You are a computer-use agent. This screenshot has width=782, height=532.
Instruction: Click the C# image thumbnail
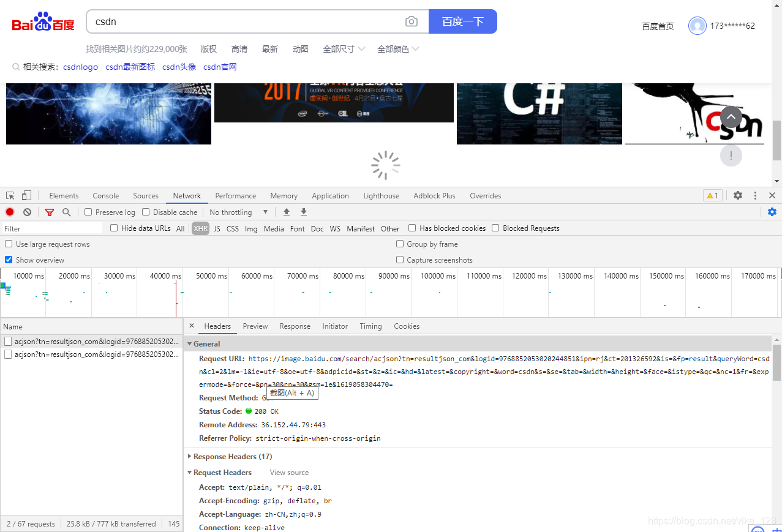(540, 114)
